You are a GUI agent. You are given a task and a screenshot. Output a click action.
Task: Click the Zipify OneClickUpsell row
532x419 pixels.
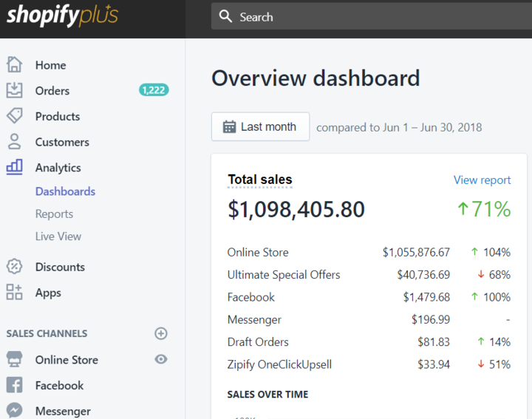369,364
